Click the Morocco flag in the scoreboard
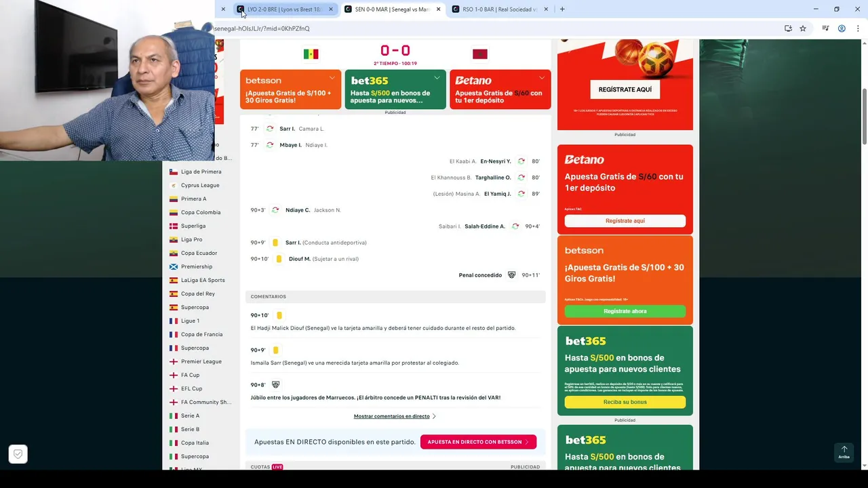Image resolution: width=868 pixels, height=488 pixels. [479, 54]
